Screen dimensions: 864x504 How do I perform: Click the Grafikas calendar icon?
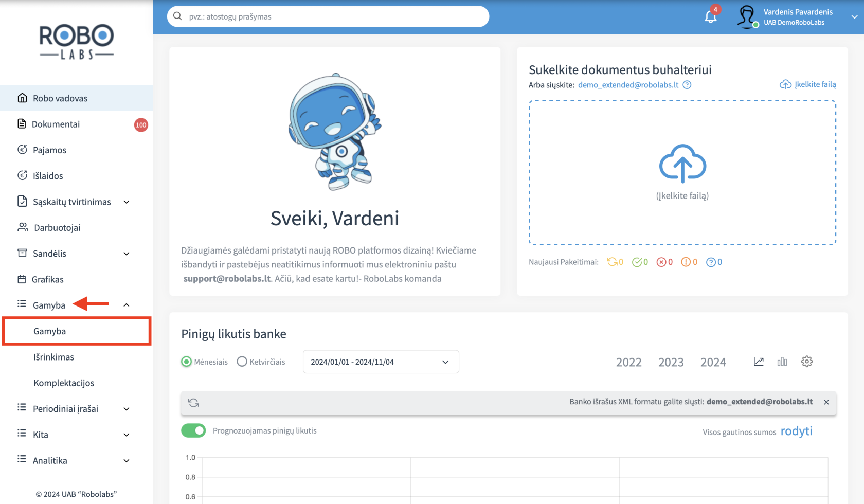[22, 279]
